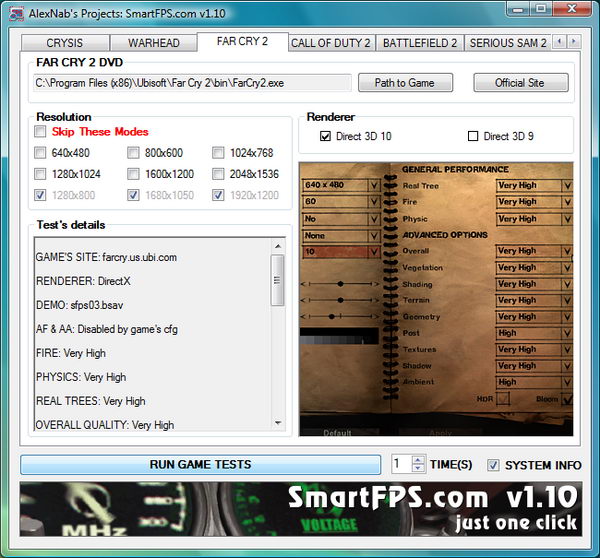Open the Terrain quality dropdown
The width and height of the screenshot is (600, 558).
coord(534,300)
